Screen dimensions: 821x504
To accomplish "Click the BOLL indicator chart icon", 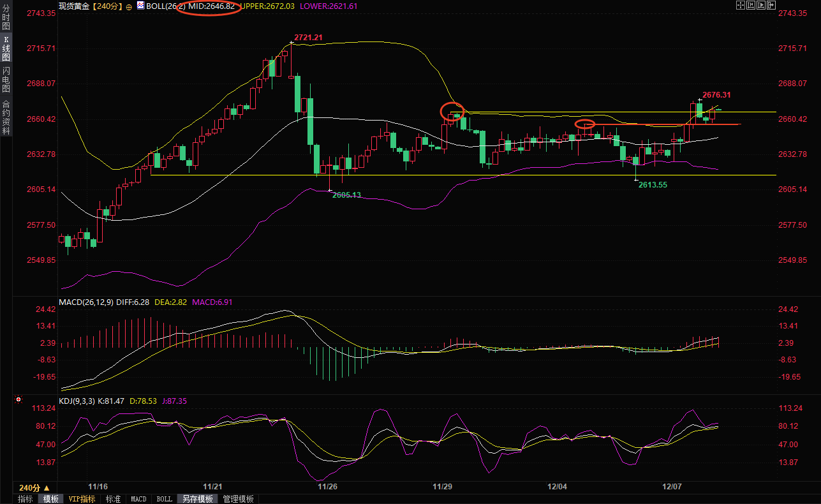I will (x=140, y=6).
